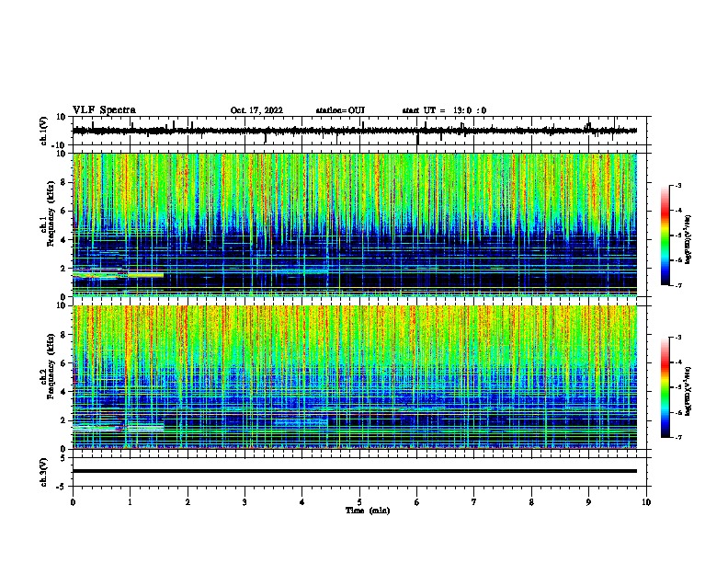The image size is (728, 563).
Task: Click the "-7" label on ch.2 color bar
Action: tap(677, 438)
